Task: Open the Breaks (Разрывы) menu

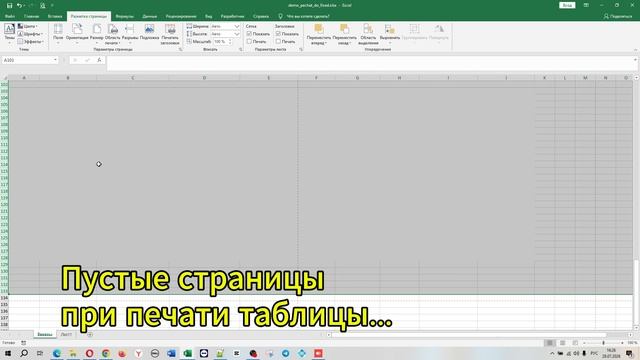Action: [130, 34]
